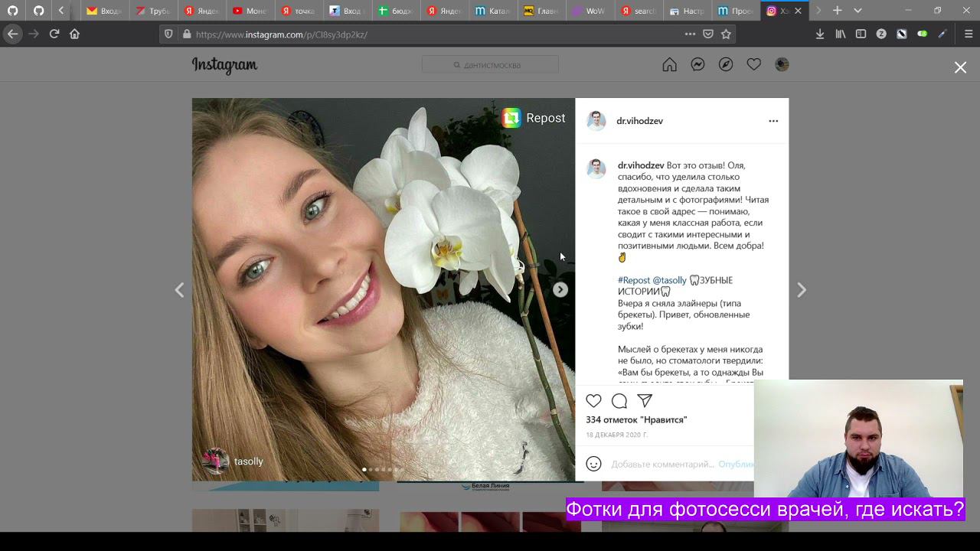Click the browser Back button

tap(12, 34)
